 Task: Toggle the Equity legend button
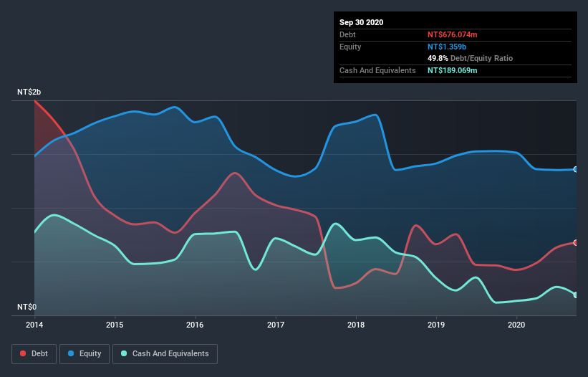click(x=85, y=354)
